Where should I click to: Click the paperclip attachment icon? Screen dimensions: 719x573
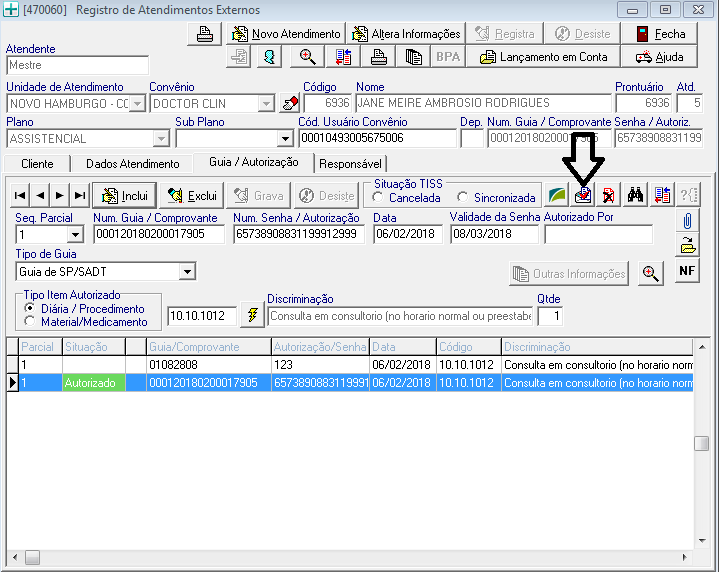687,221
